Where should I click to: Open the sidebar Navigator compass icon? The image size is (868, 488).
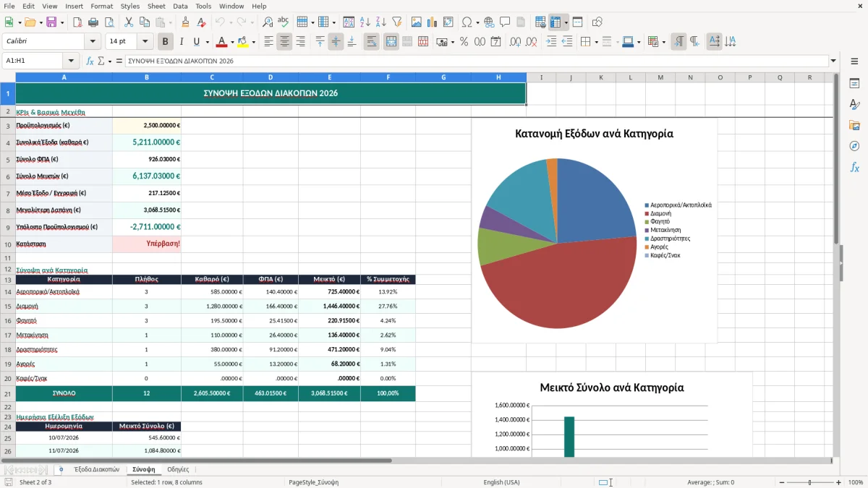(854, 146)
